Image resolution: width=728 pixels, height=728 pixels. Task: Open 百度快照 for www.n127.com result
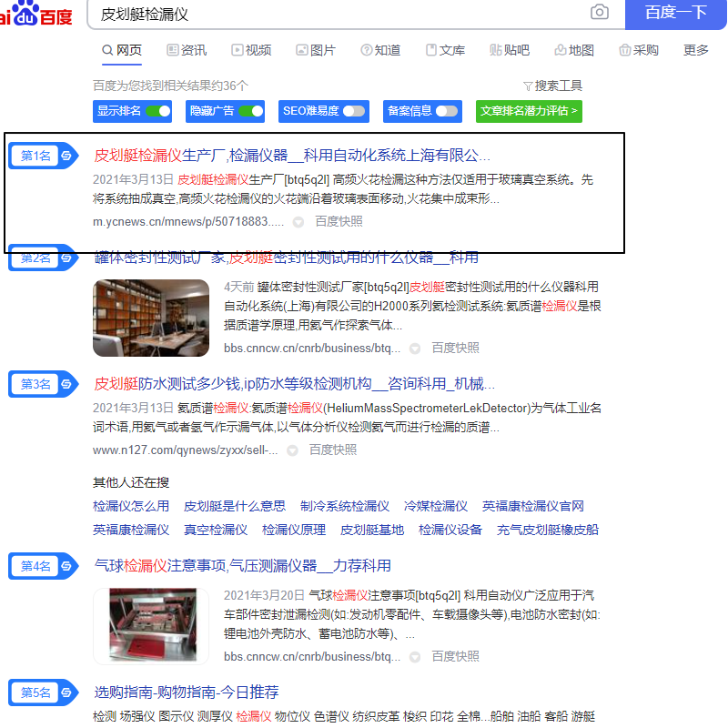click(x=333, y=450)
